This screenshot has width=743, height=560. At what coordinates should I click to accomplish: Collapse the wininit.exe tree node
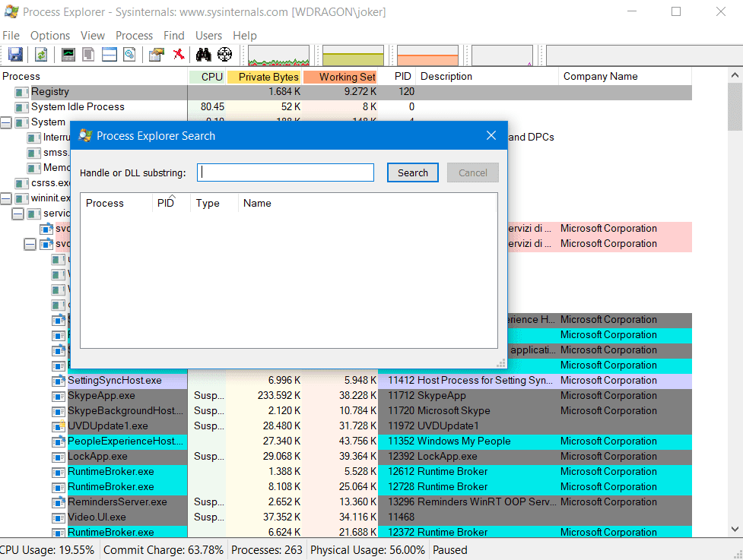(x=6, y=198)
